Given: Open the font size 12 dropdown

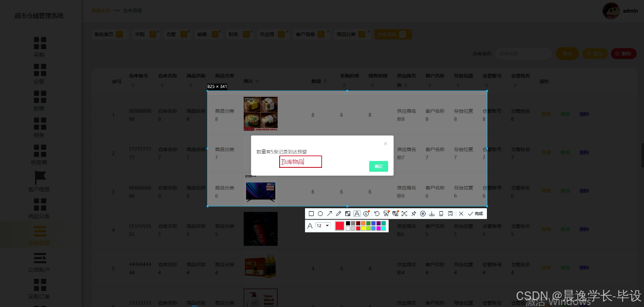Looking at the screenshot, I should click(x=323, y=226).
